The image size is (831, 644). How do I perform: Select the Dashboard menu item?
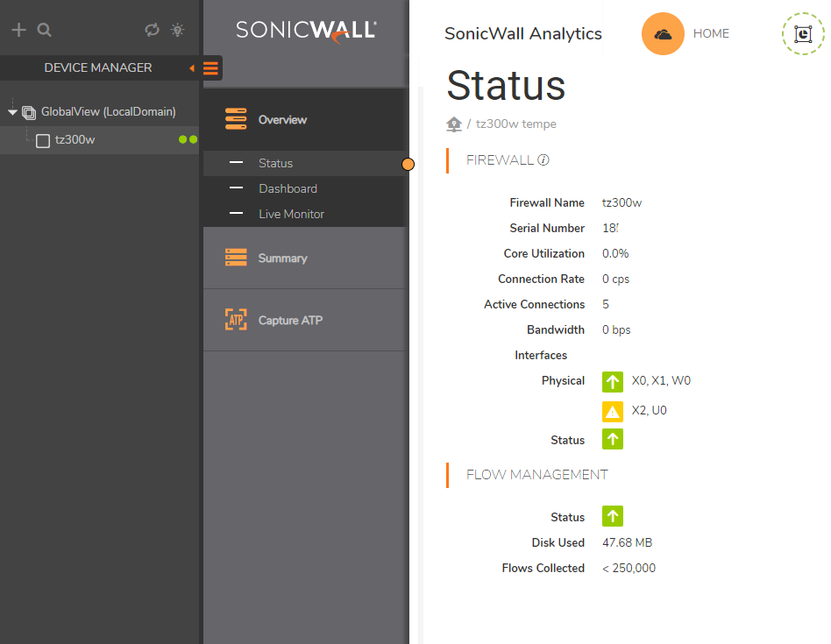pos(288,188)
